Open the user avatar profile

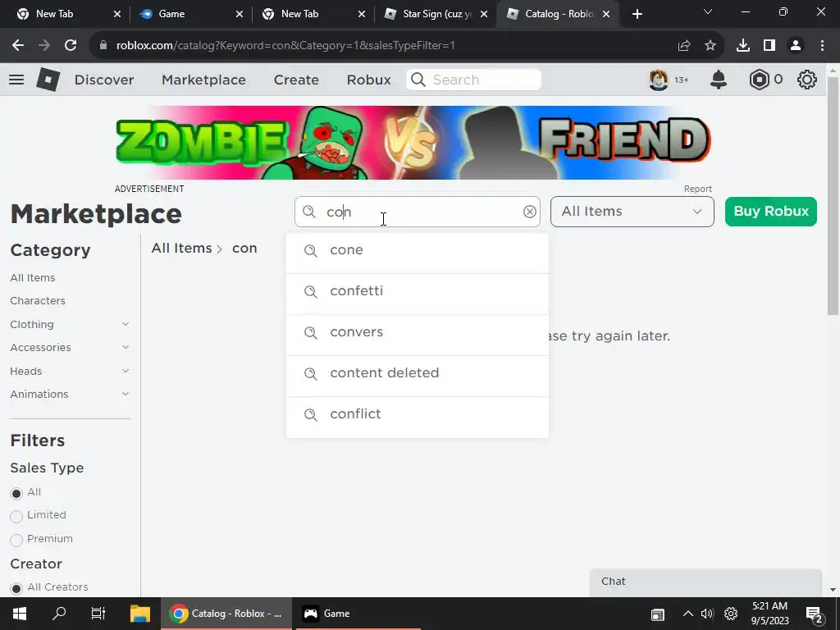click(659, 80)
